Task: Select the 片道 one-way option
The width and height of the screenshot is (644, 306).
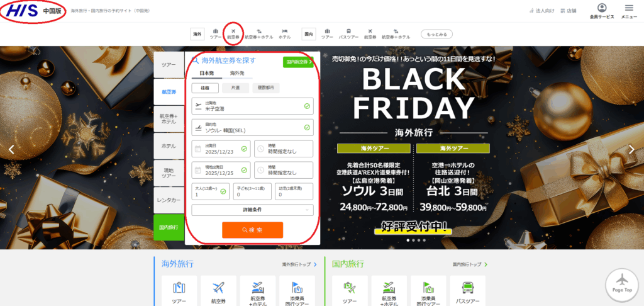Action: 235,88
